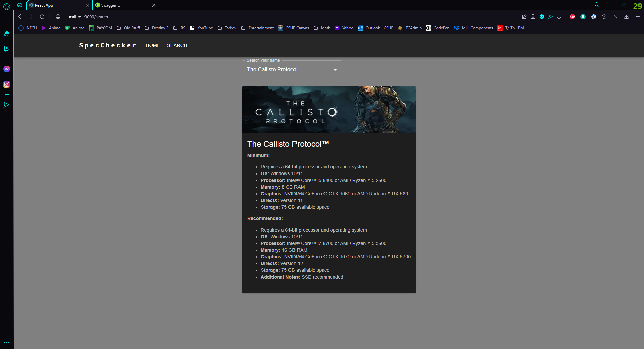Click the reload page icon
This screenshot has width=644, height=349.
[42, 17]
